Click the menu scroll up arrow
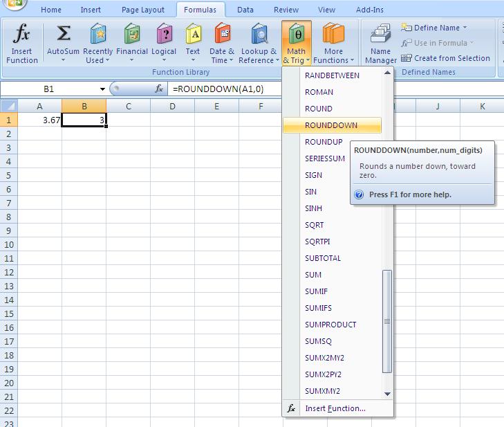 pyautogui.click(x=387, y=73)
